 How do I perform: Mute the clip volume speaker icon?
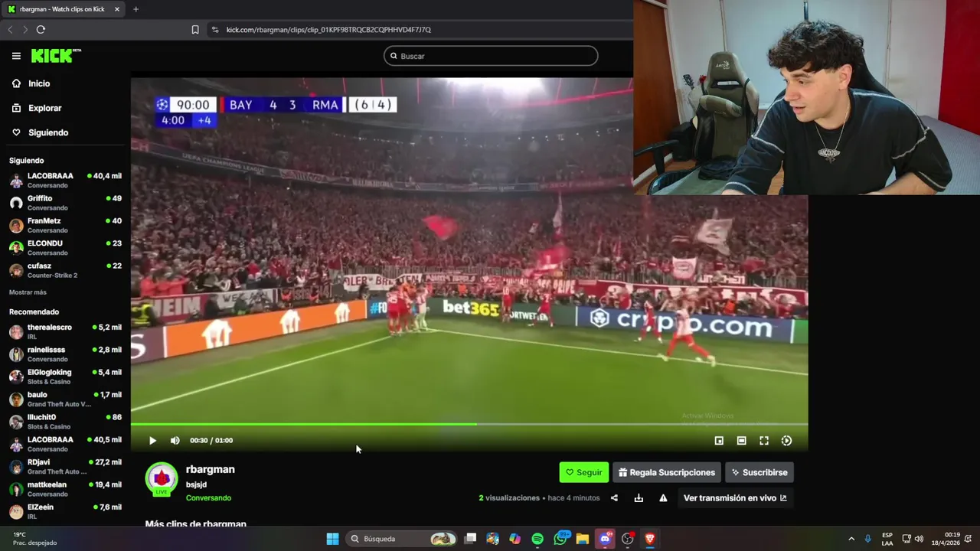click(x=175, y=441)
